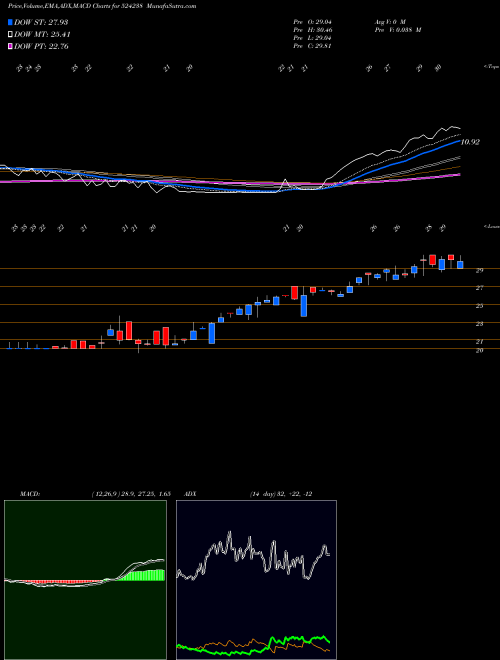Screen dimensions: 500x660
Task: Click the ADX parameters '(14 day) 32, -22, -12'
Action: click(x=281, y=494)
